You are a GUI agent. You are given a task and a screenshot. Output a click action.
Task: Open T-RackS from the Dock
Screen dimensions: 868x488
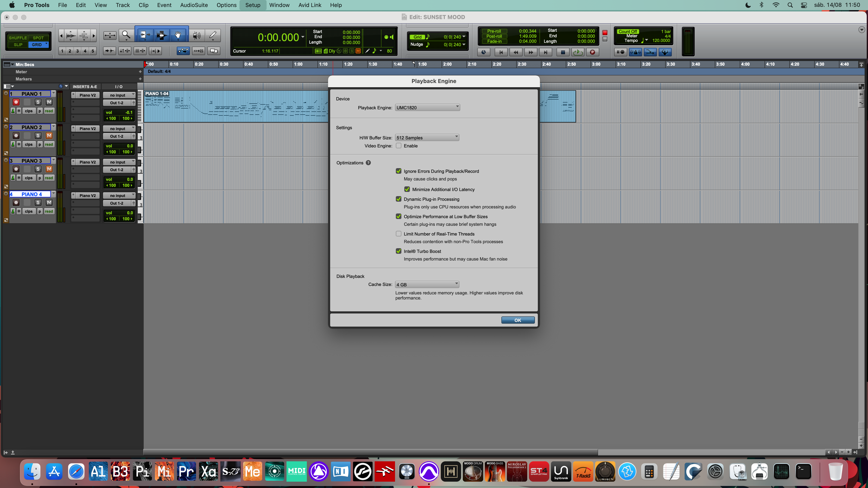coord(583,471)
